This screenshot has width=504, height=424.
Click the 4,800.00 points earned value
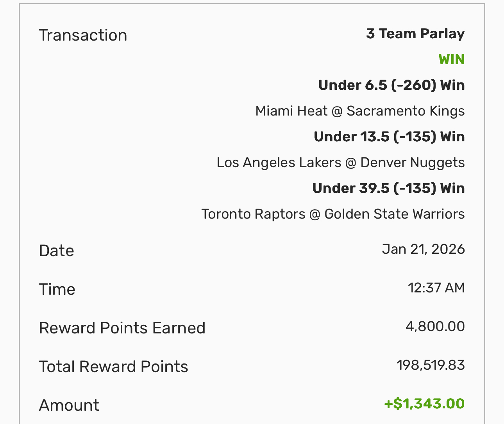(435, 326)
